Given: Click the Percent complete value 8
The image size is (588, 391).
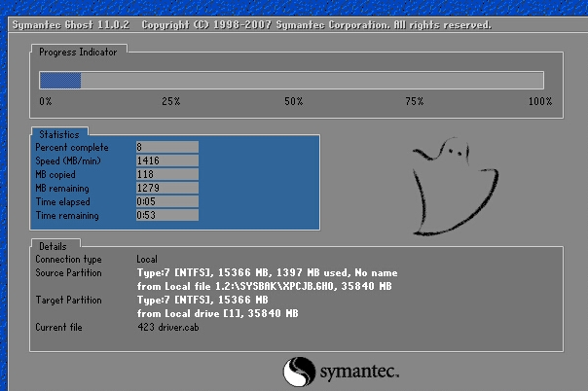Looking at the screenshot, I should click(167, 147).
